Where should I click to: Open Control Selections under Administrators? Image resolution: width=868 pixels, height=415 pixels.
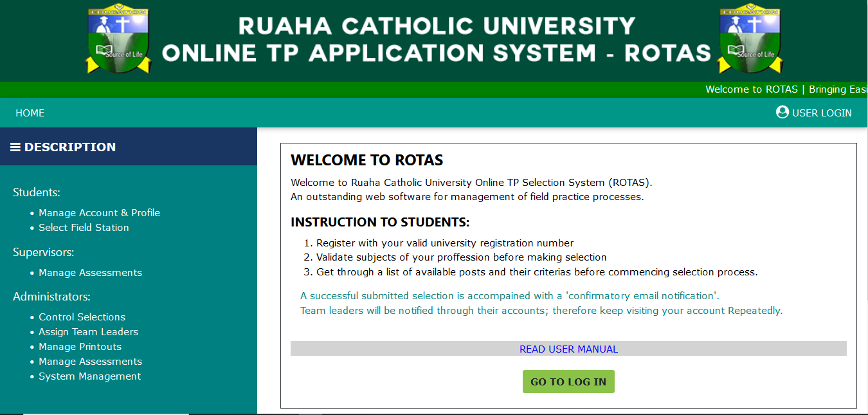(x=82, y=317)
